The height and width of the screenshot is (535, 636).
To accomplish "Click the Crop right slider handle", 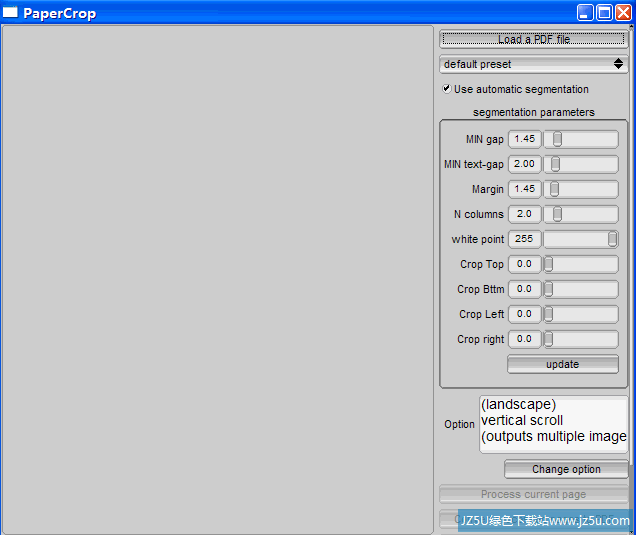I will click(548, 339).
